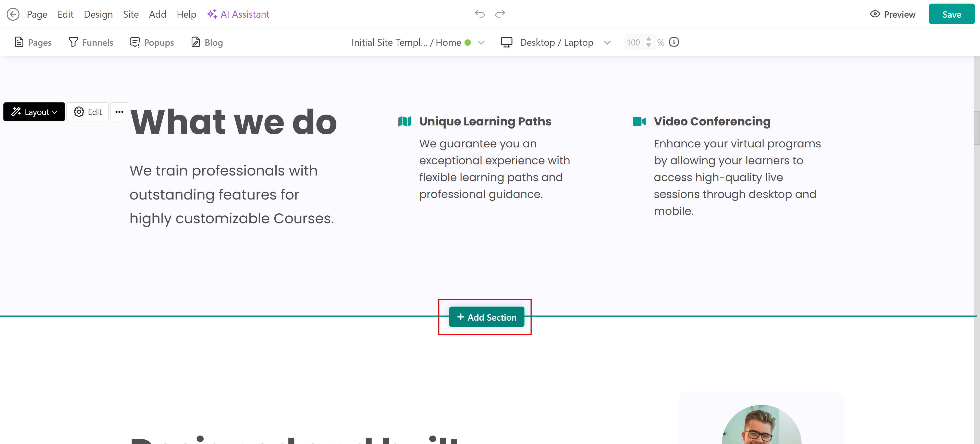Open the Desktop / Laptop device dropdown
Viewport: 980px width, 444px height.
pyautogui.click(x=607, y=42)
